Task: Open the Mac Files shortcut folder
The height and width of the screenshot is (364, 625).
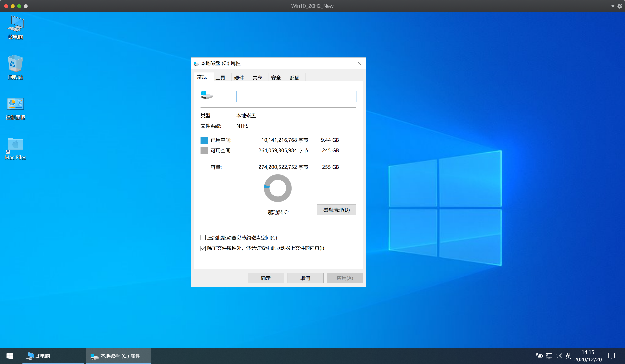Action: (15, 149)
